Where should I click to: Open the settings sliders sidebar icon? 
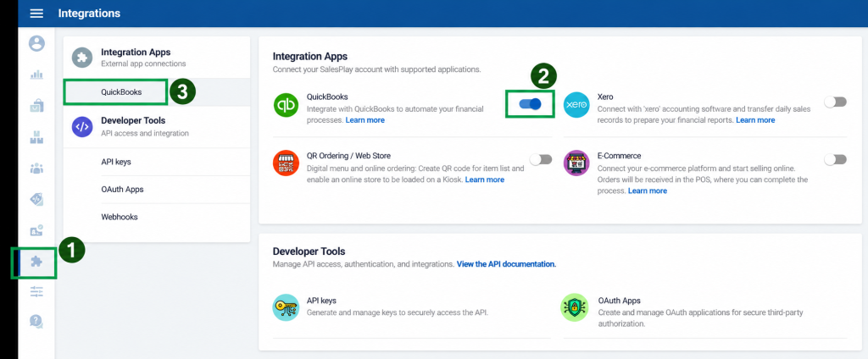(x=36, y=292)
